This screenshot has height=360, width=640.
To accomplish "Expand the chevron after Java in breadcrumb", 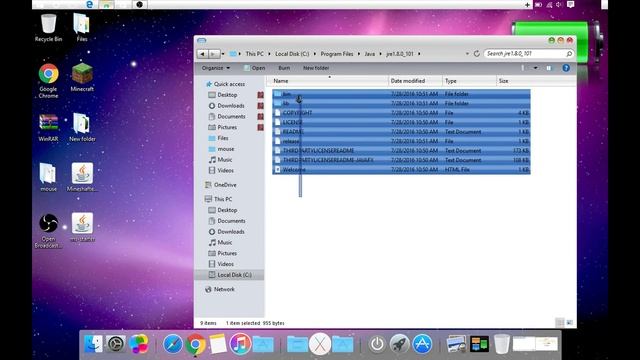I will tap(380, 54).
